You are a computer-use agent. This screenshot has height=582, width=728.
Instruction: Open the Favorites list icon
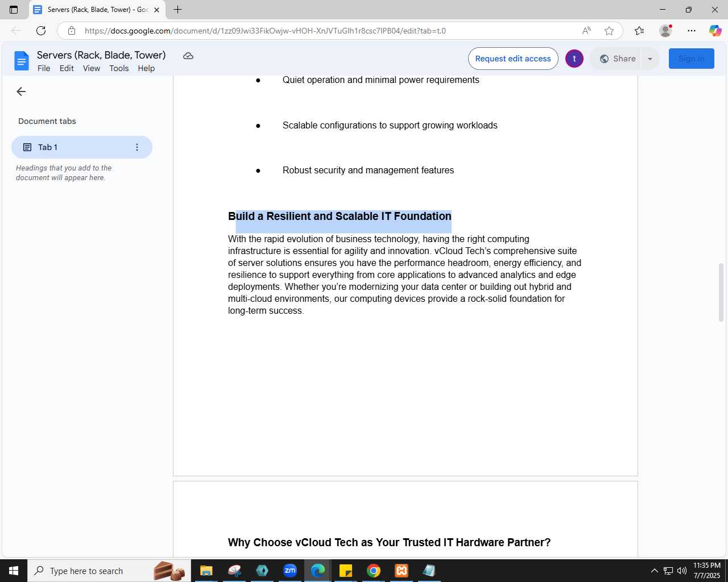tap(639, 31)
